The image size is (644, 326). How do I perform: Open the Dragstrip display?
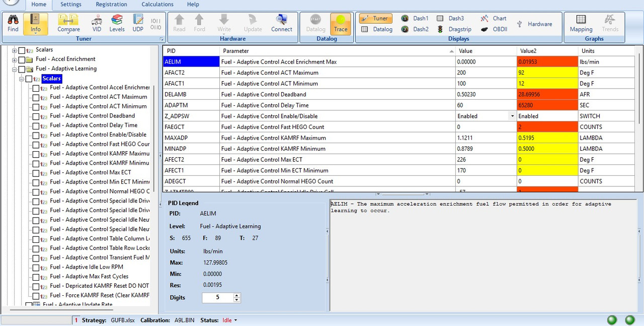tap(454, 29)
